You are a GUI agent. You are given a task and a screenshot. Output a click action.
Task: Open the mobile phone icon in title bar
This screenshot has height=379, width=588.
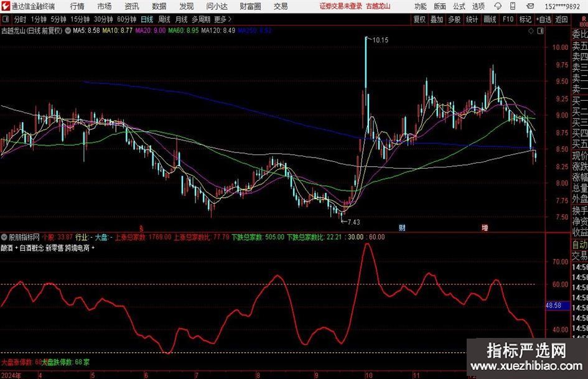(x=513, y=6)
